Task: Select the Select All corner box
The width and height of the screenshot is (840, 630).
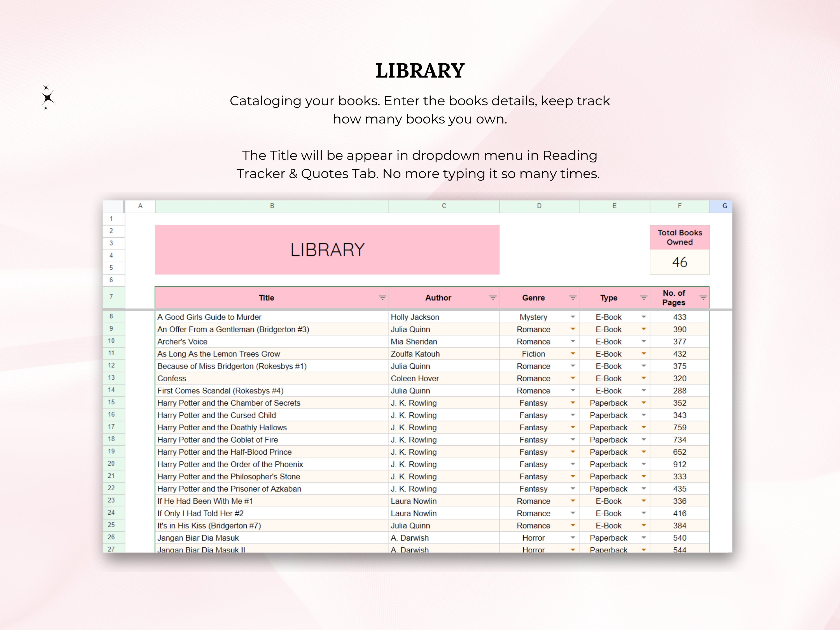Action: click(x=113, y=206)
